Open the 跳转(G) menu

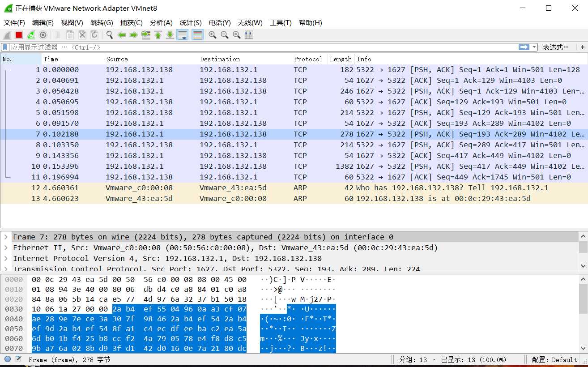[102, 23]
